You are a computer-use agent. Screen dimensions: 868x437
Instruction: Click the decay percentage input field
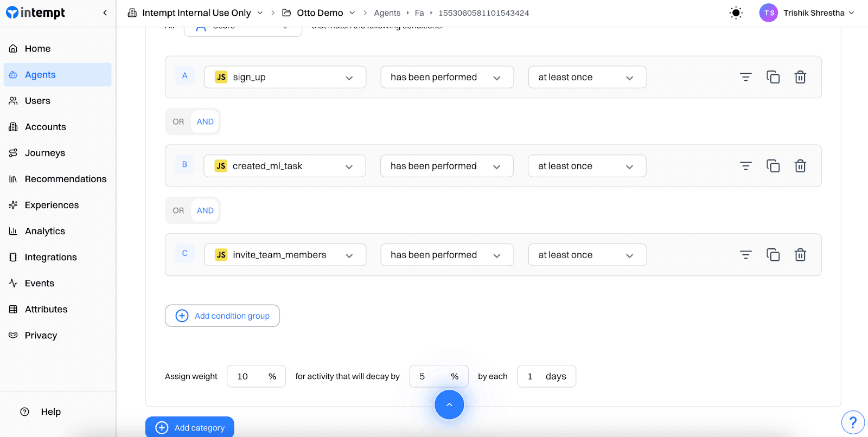[x=431, y=376]
